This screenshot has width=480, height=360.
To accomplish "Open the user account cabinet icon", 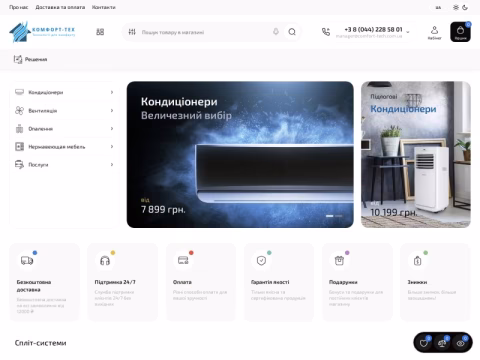I will pos(434,32).
